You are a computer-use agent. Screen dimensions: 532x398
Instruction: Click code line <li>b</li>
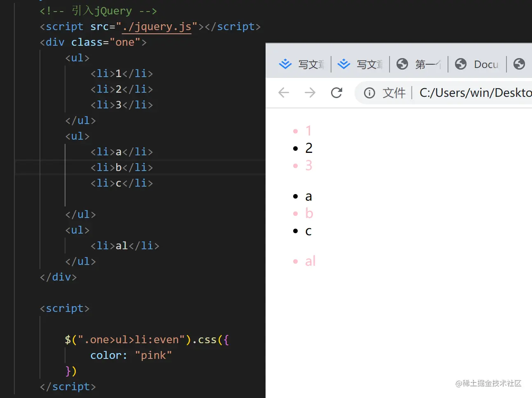[122, 168]
